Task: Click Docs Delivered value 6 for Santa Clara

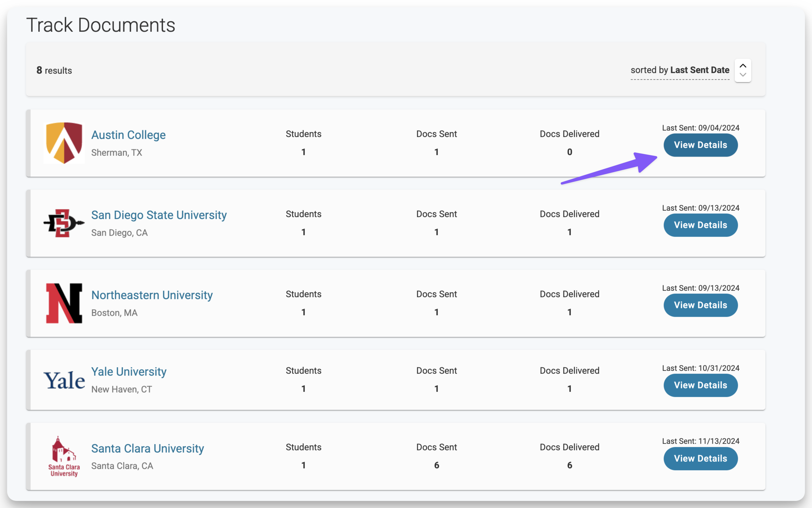Action: (x=570, y=465)
